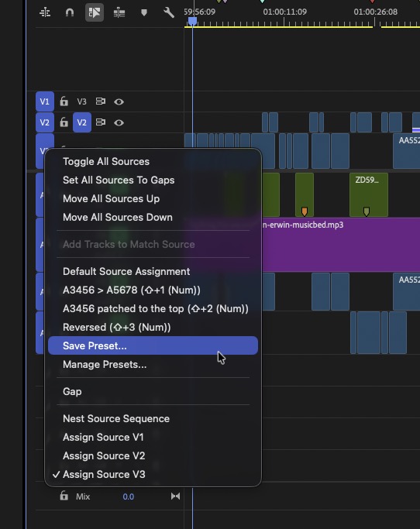
Task: Select AA552 clip on lower audio track
Action: point(407,291)
